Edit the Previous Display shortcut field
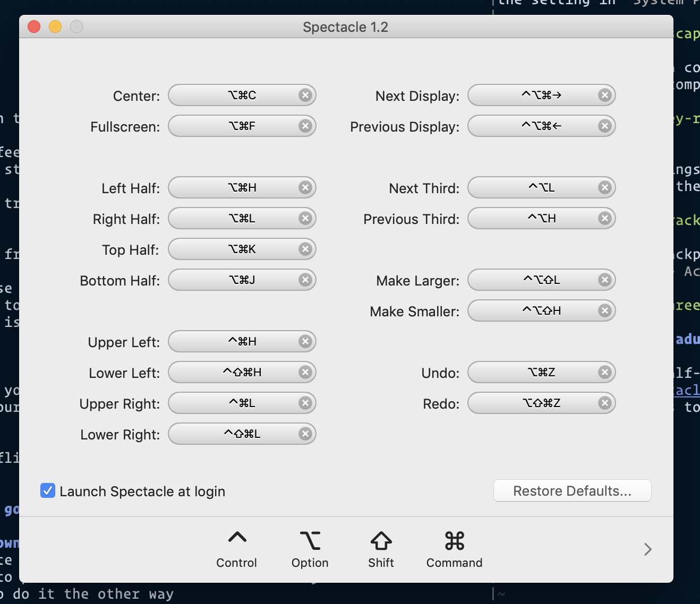Viewport: 700px width, 604px height. (x=542, y=126)
